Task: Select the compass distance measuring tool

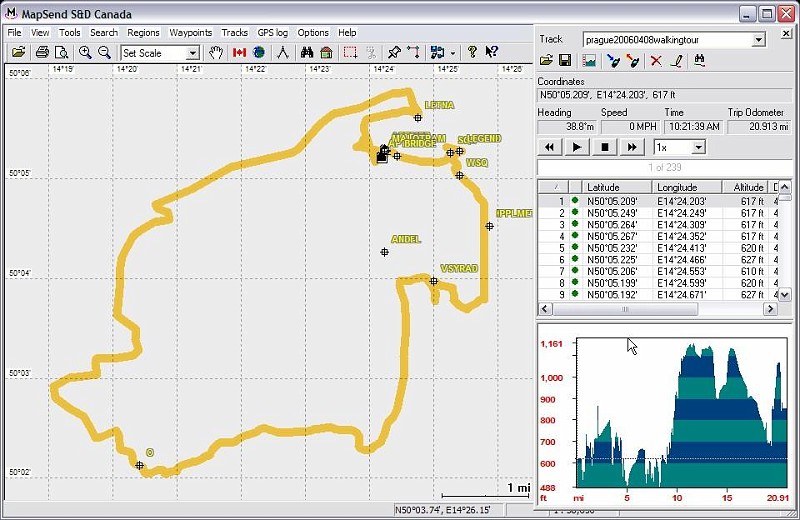Action: pos(283,52)
